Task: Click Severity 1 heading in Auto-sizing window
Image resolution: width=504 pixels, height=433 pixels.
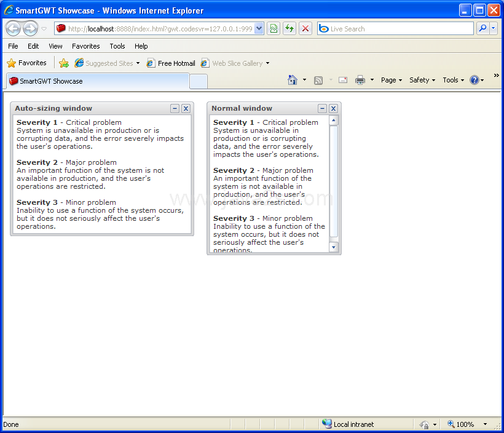Action: pos(37,122)
